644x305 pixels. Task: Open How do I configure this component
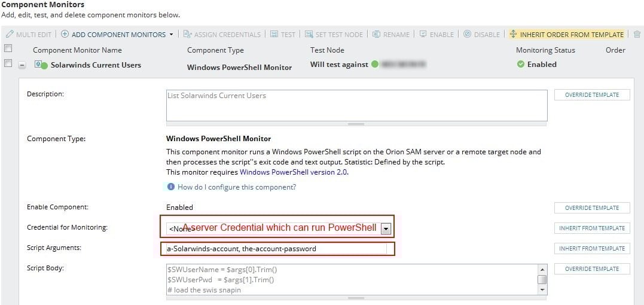click(x=237, y=187)
